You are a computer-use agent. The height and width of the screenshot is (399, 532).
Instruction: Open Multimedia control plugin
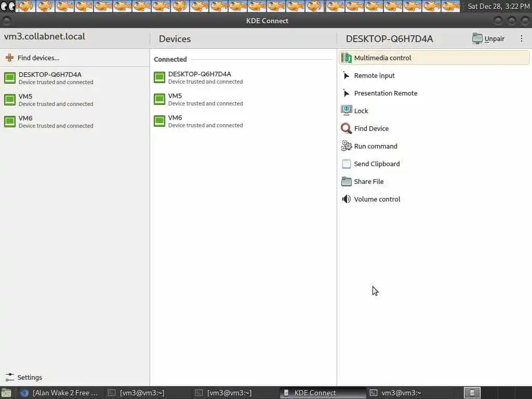(434, 58)
